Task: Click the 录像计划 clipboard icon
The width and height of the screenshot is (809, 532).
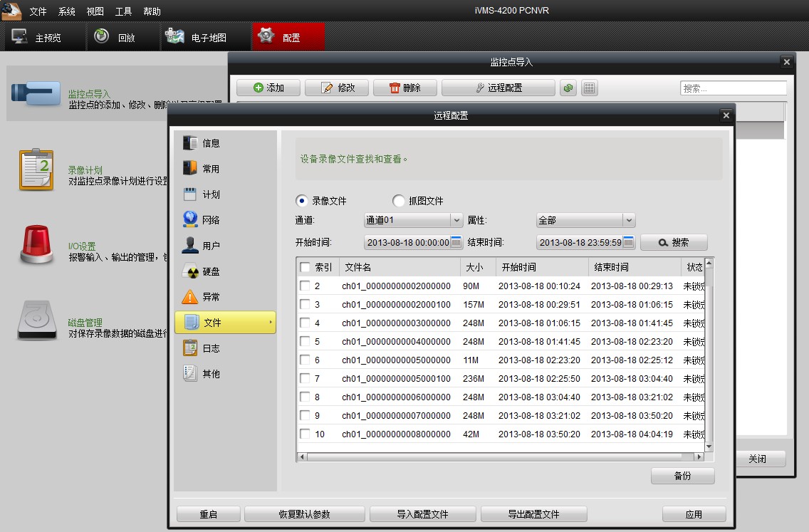Action: click(x=36, y=169)
